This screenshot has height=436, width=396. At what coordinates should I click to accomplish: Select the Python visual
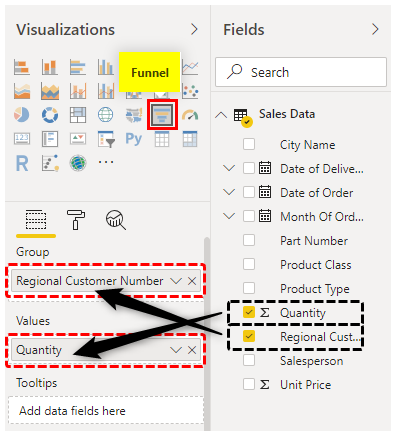pyautogui.click(x=134, y=139)
